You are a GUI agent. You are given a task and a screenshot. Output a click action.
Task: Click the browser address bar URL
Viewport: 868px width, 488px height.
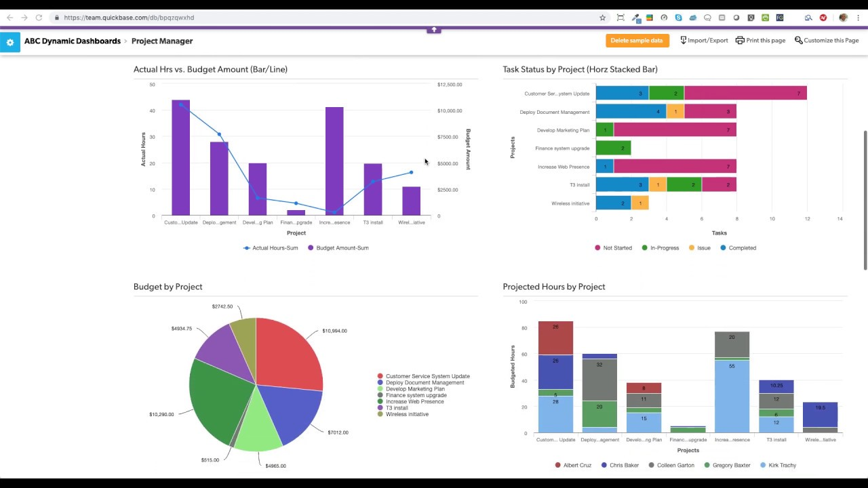[x=129, y=18]
